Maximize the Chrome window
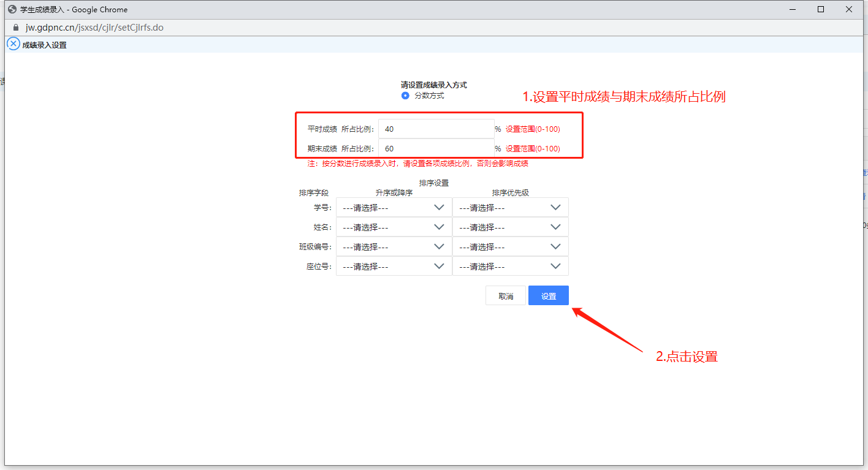 821,9
